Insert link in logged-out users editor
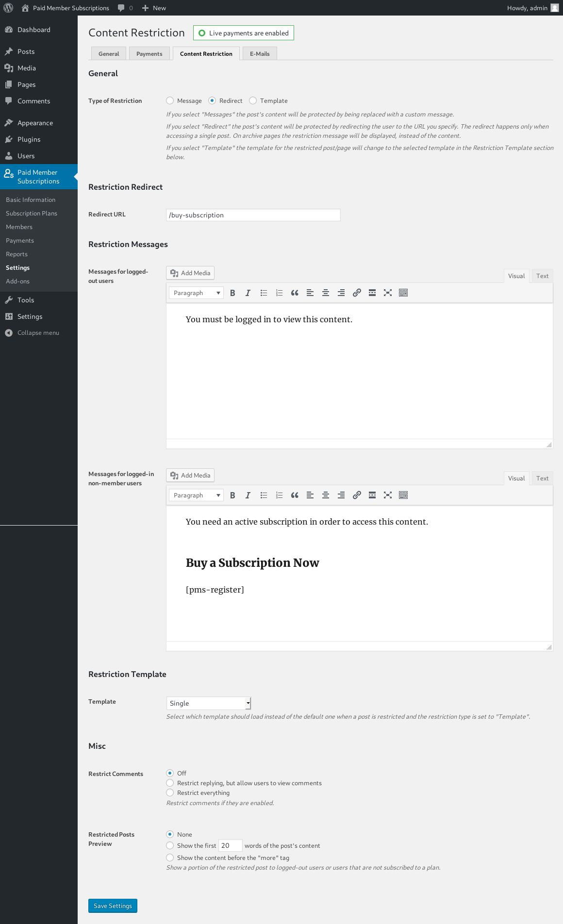This screenshot has width=563, height=924. coord(357,293)
